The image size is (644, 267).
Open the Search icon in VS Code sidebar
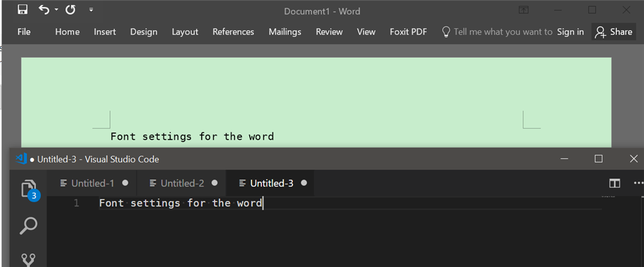[28, 226]
